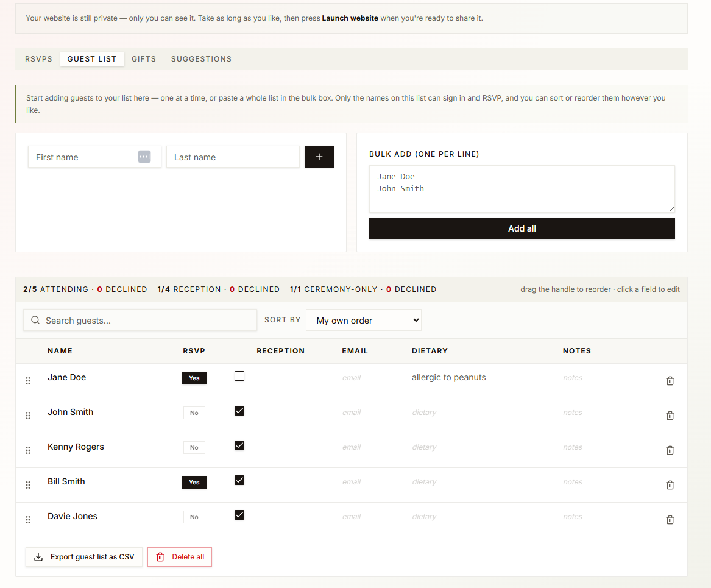Click Kenny Rogers row drag handle

pos(28,450)
